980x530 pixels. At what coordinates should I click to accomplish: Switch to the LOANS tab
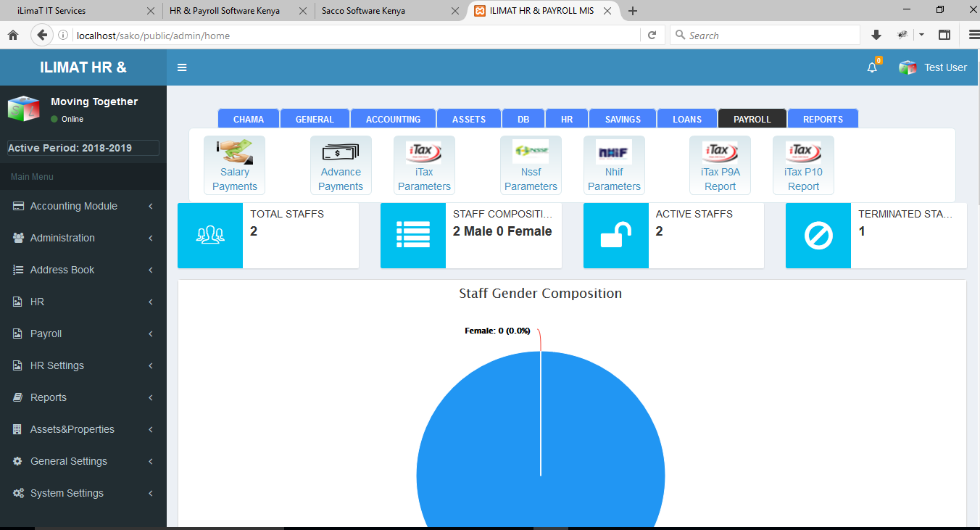click(x=686, y=119)
